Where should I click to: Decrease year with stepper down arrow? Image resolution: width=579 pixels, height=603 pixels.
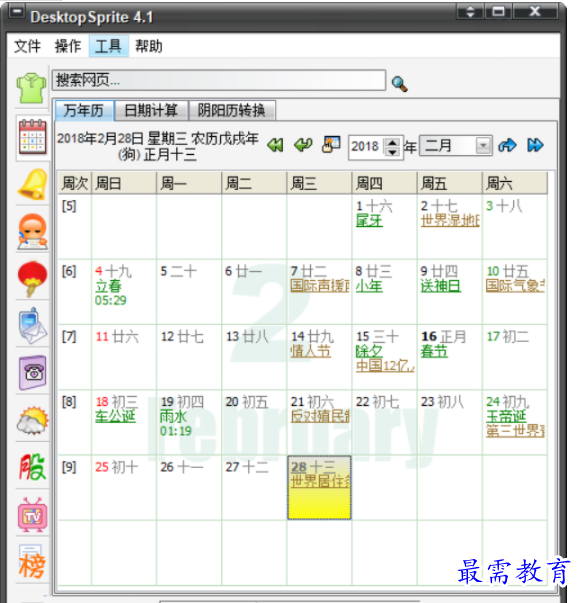click(392, 152)
